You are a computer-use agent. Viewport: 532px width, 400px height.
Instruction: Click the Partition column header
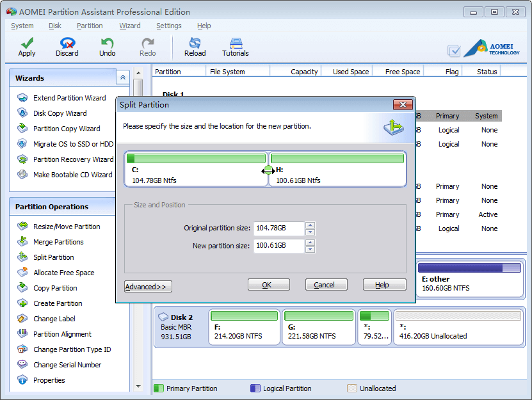[179, 72]
